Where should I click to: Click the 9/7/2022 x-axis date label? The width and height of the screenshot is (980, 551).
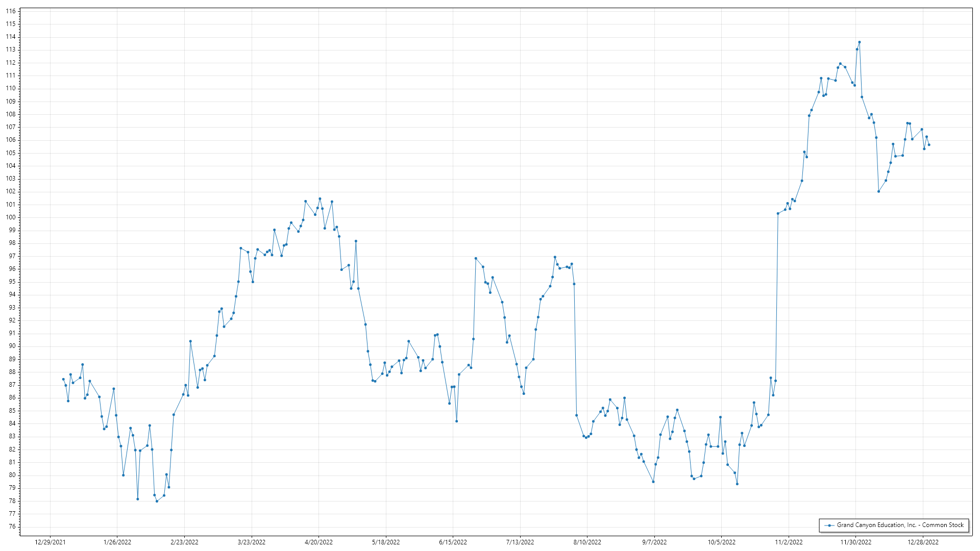pyautogui.click(x=654, y=542)
